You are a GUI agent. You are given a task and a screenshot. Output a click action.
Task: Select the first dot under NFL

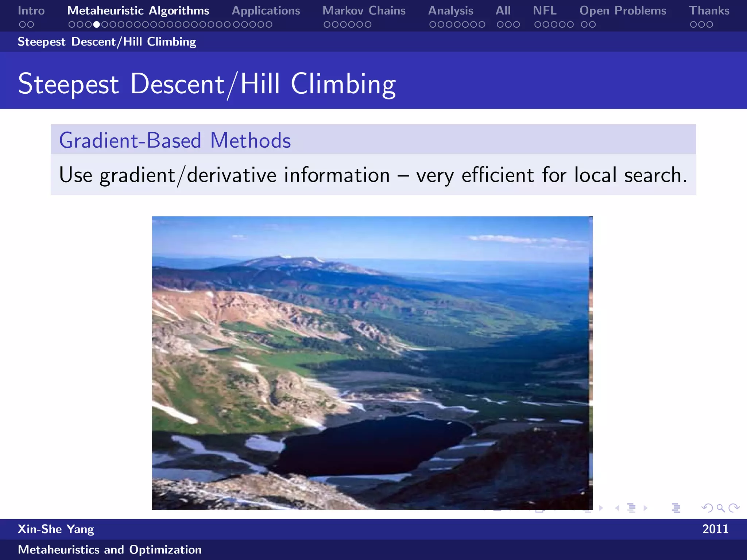click(x=538, y=24)
